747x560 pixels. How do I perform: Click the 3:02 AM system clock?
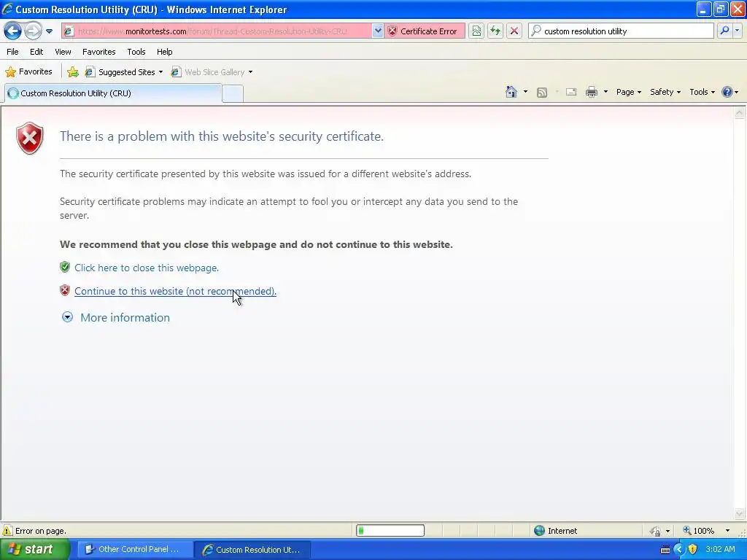coord(720,550)
